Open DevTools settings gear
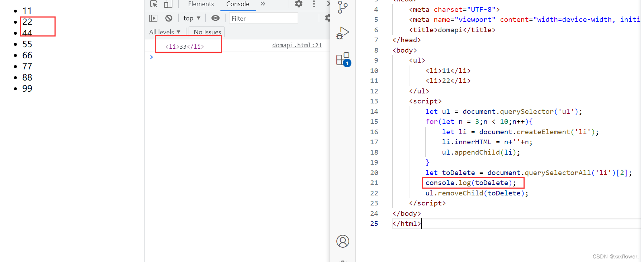This screenshot has width=644, height=262. coord(299,4)
